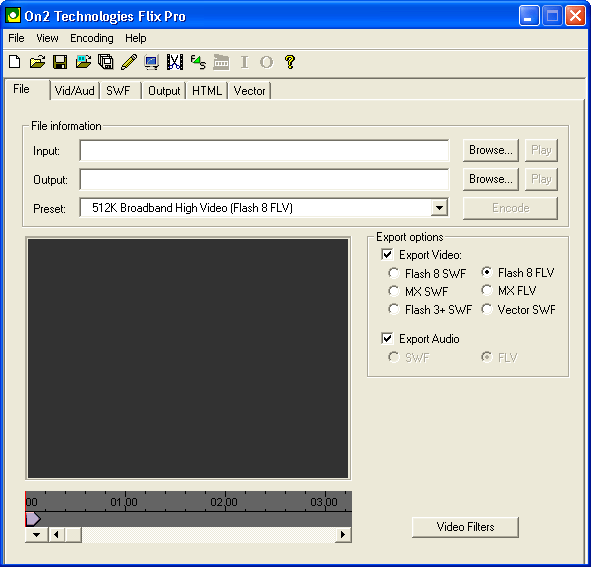Click the computer monitor icon in toolbar
This screenshot has width=591, height=567.
pos(152,62)
